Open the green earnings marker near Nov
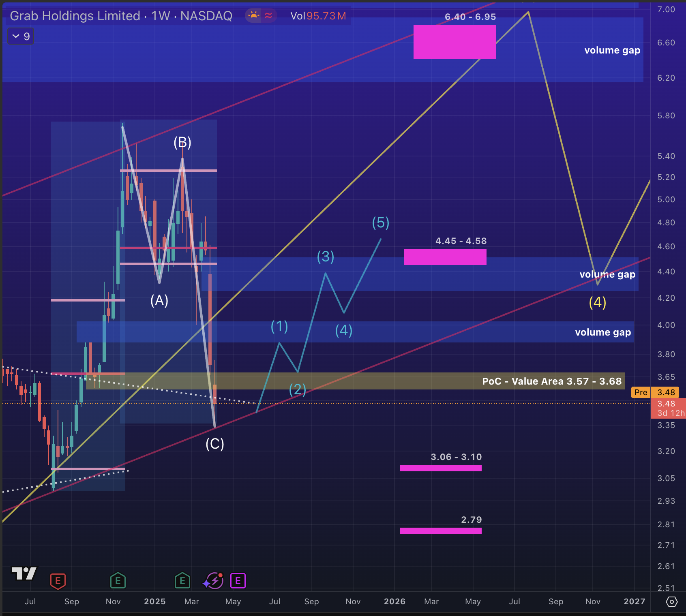686x616 pixels. point(118,581)
